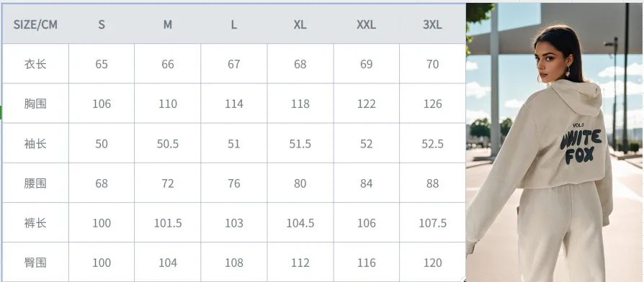Click the cell with value 104.5
The height and width of the screenshot is (282, 644).
click(x=300, y=223)
